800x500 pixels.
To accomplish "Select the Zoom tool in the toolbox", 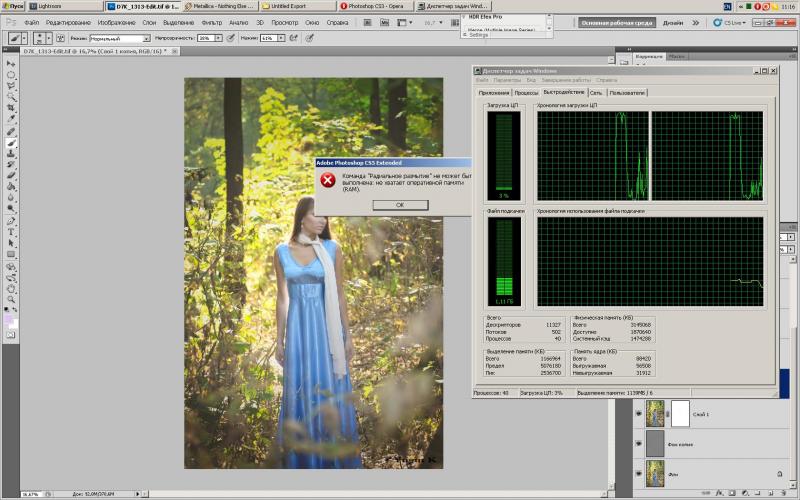I will click(x=11, y=299).
